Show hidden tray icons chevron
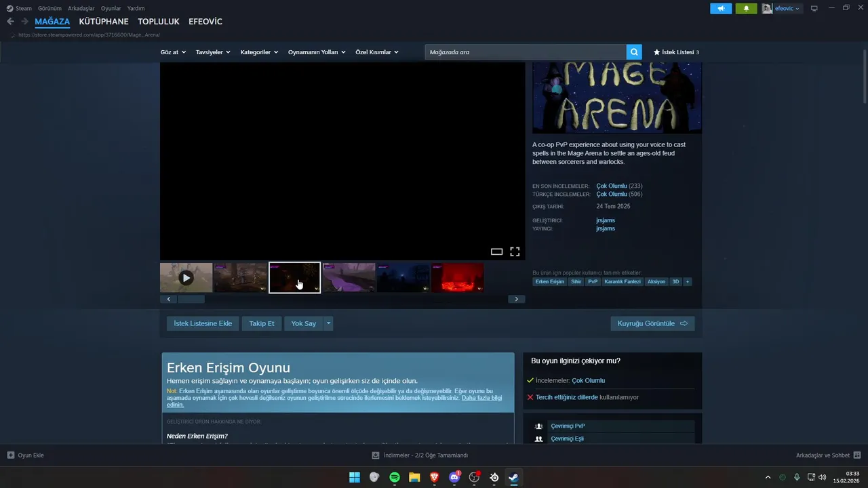This screenshot has height=488, width=868. coord(768,477)
